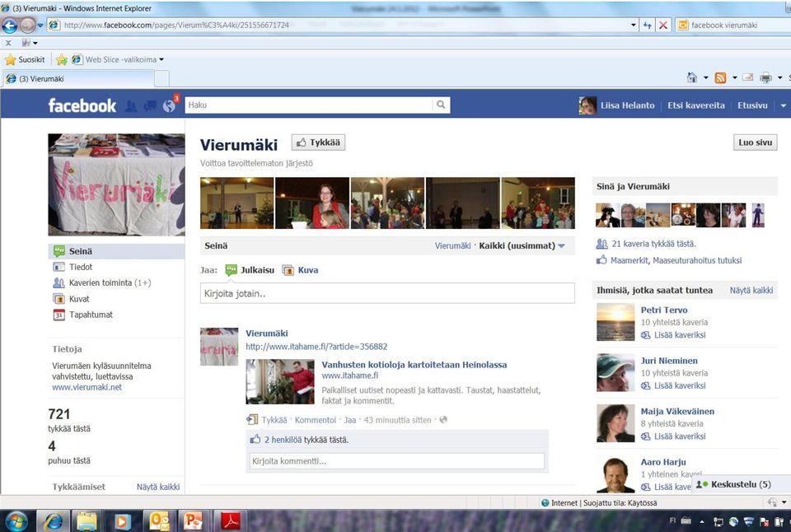Open www.vierumaki.net link
Image resolution: width=791 pixels, height=532 pixels.
87,387
